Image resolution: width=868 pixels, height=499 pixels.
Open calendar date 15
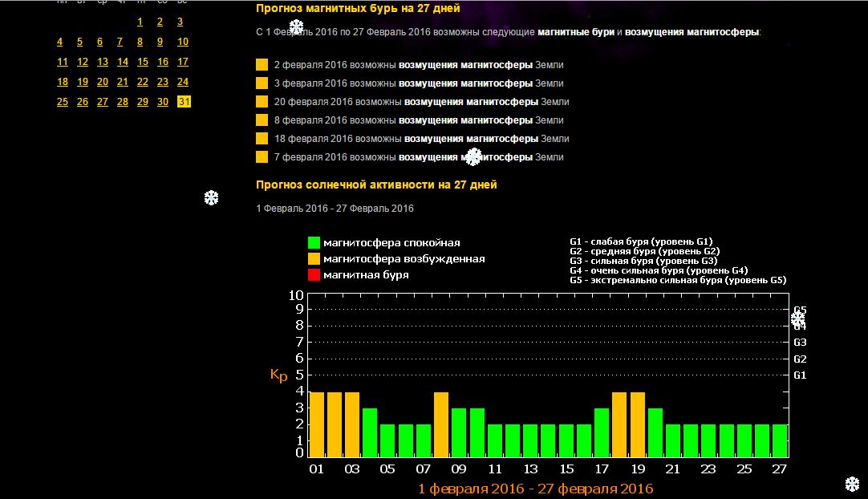point(143,62)
